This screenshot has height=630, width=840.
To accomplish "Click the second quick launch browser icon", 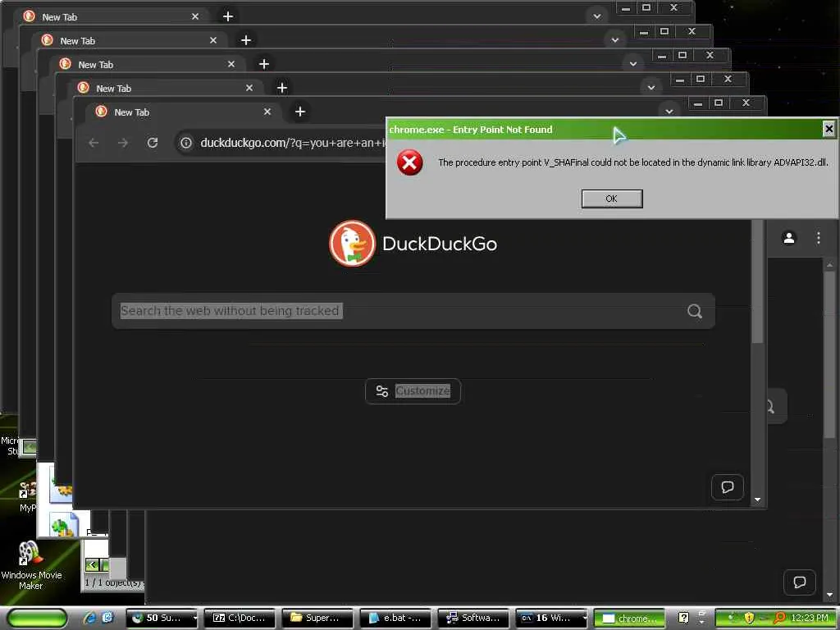I will 107,618.
